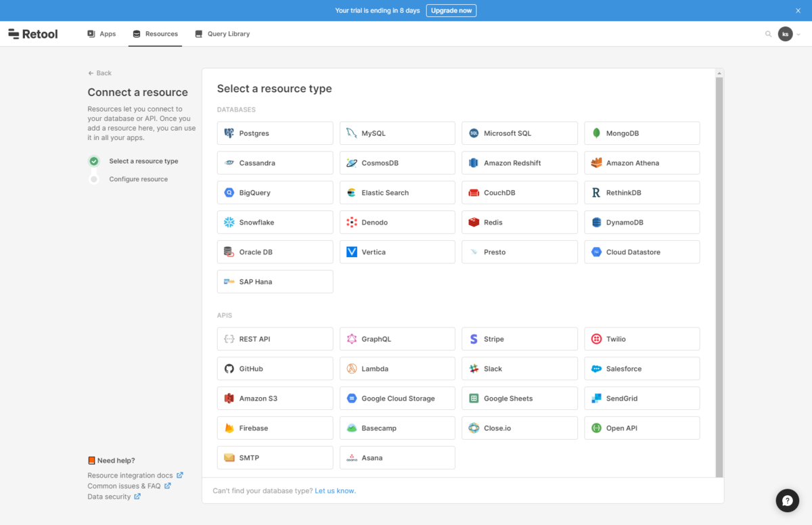Screen dimensions: 812x525
Task: Click the Elastic Search icon
Action: (x=352, y=193)
